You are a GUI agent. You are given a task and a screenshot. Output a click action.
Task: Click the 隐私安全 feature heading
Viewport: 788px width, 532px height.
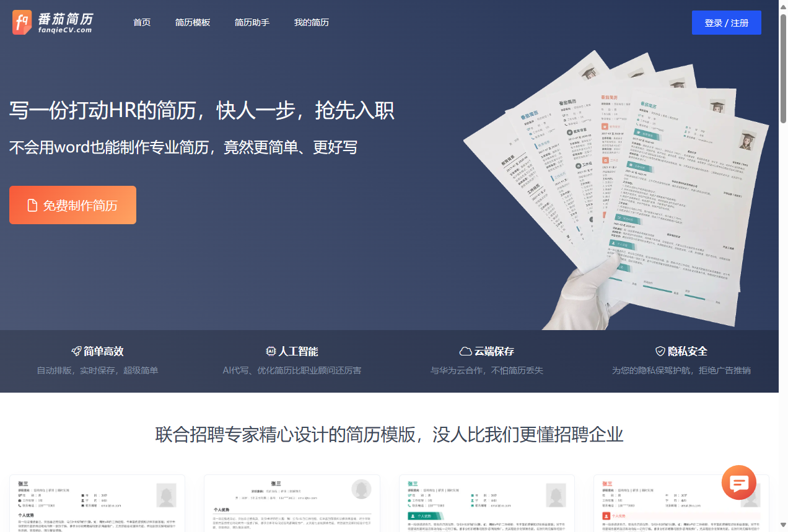tap(688, 351)
